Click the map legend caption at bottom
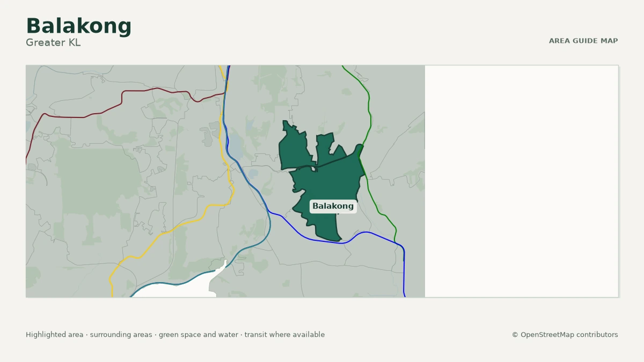644x362 pixels. pos(175,335)
